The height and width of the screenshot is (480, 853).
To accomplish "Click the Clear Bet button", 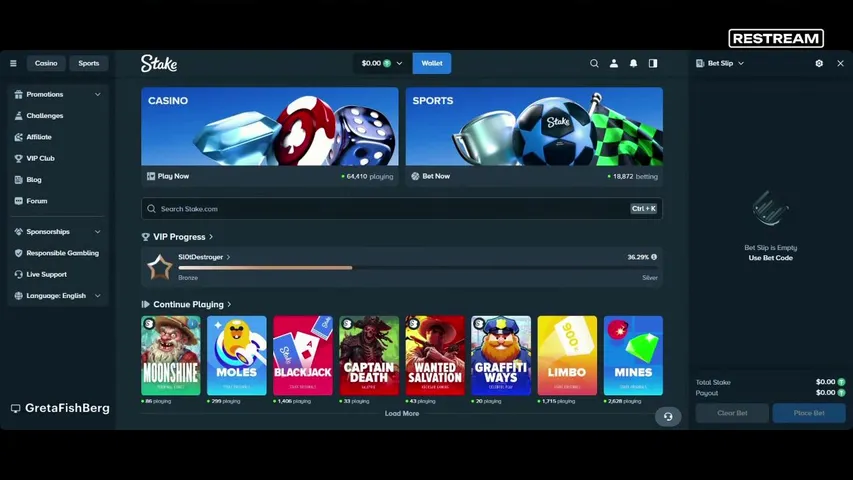I will (732, 413).
